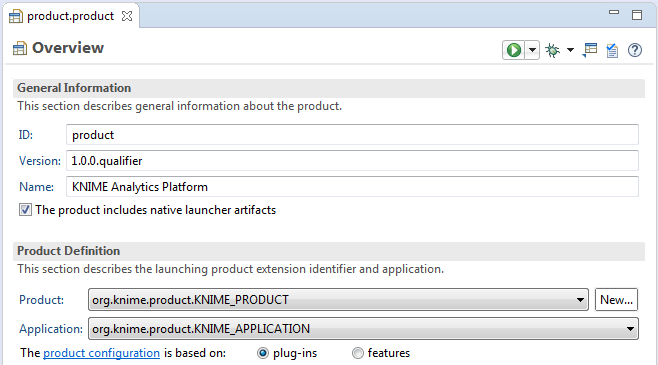Open the debug launch dropdown arrow
Image resolution: width=658 pixels, height=365 pixels.
click(x=570, y=50)
